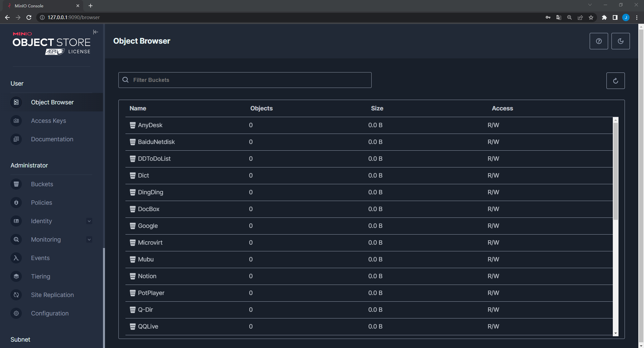
Task: Open the Policies menu entry
Action: (x=42, y=203)
